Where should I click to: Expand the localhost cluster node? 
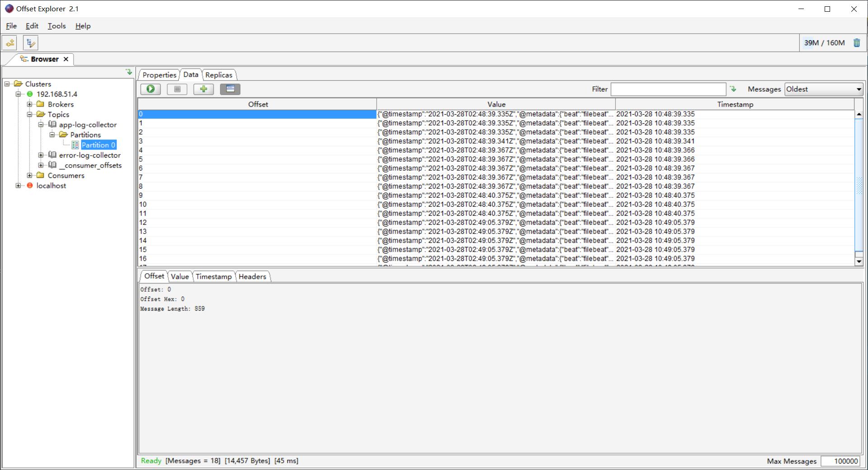pyautogui.click(x=19, y=186)
